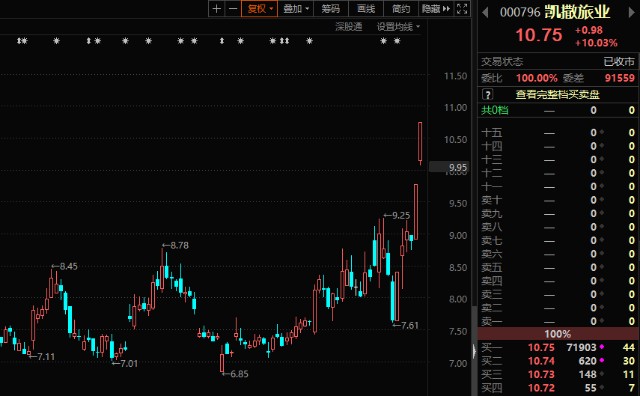Click stock name 凯撒旅业

[577, 12]
